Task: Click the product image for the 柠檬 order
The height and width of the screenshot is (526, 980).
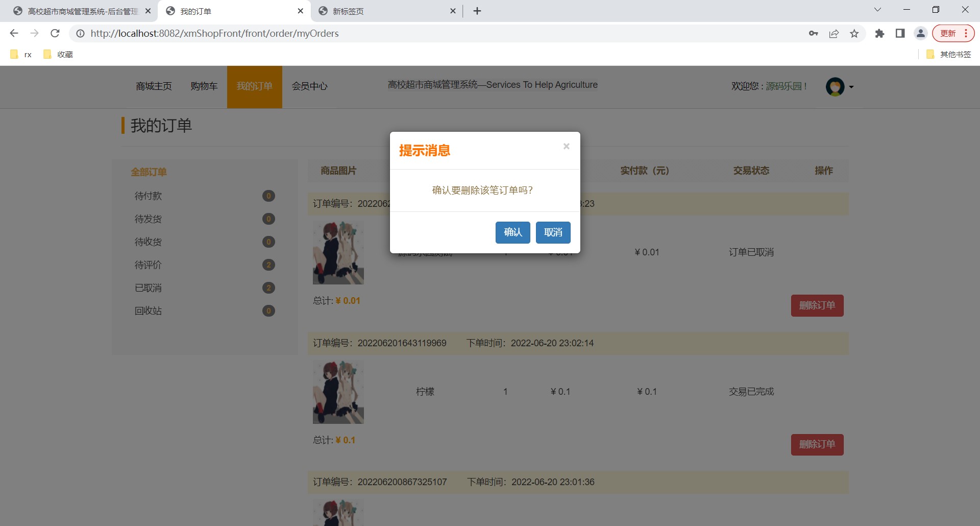Action: point(338,392)
